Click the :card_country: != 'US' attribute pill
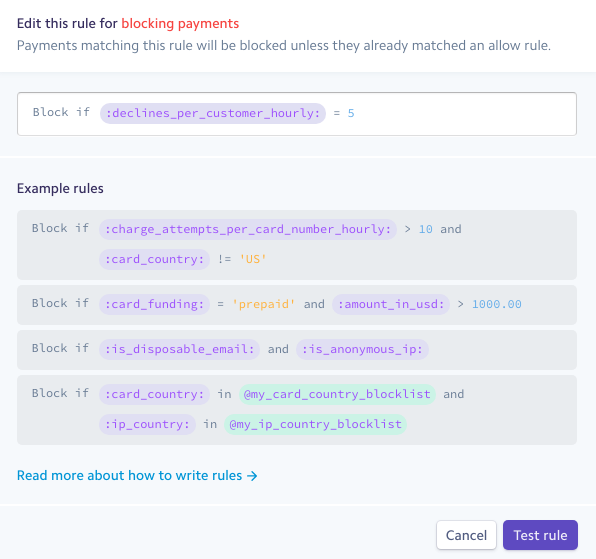The width and height of the screenshot is (596, 559). coord(154,259)
